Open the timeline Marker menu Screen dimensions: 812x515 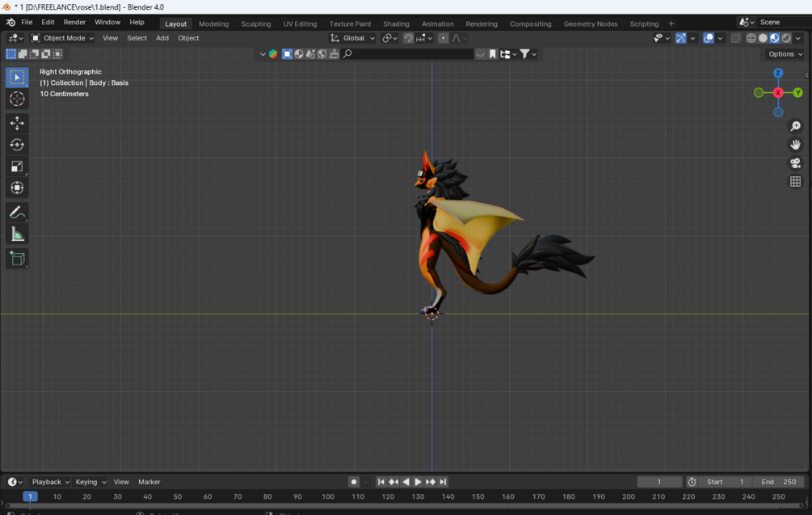click(x=149, y=482)
